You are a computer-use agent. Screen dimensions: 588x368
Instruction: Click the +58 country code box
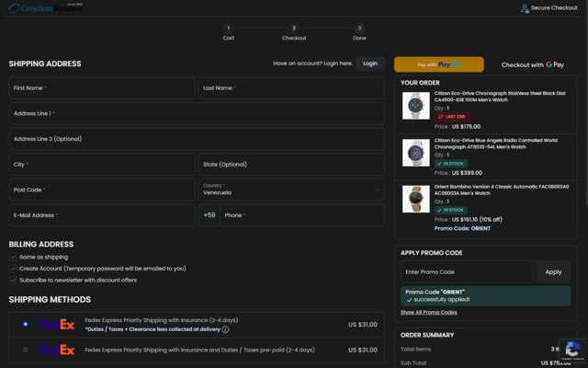point(209,215)
